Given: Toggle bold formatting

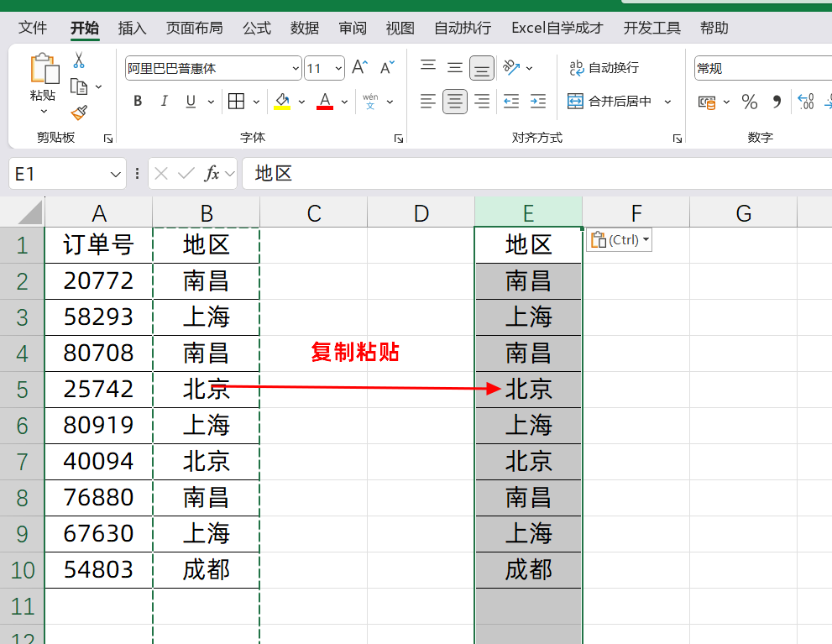Looking at the screenshot, I should coord(138,101).
